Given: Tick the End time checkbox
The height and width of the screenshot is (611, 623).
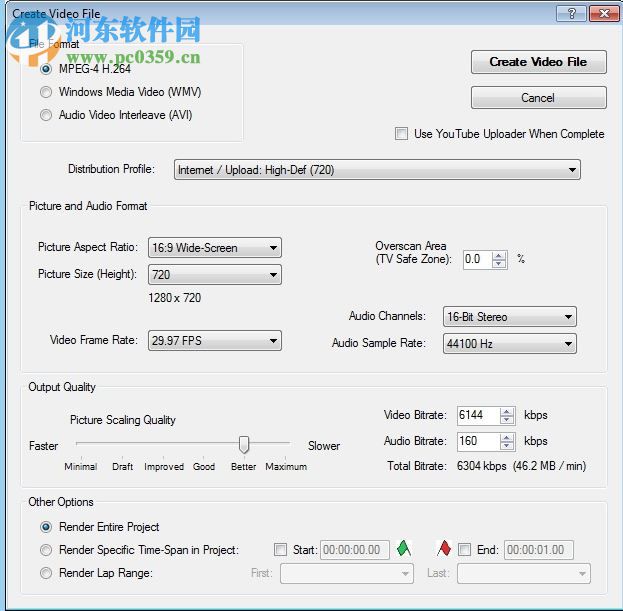Looking at the screenshot, I should pyautogui.click(x=464, y=550).
